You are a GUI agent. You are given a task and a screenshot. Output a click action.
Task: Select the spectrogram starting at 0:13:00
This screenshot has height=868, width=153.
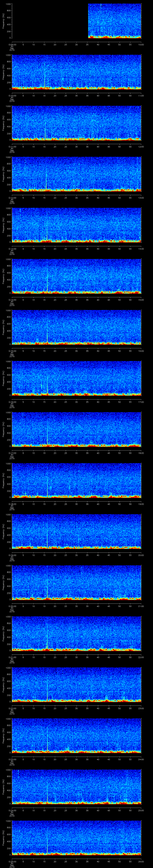[x=76, y=225]
